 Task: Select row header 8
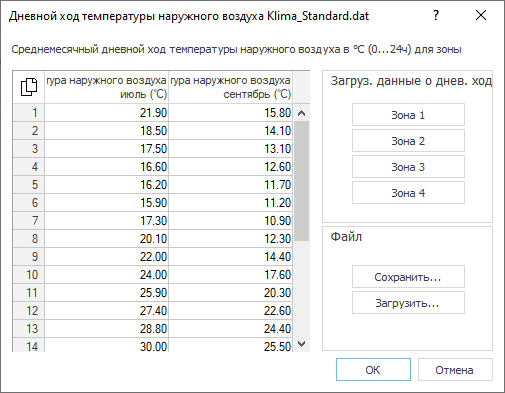[x=28, y=239]
